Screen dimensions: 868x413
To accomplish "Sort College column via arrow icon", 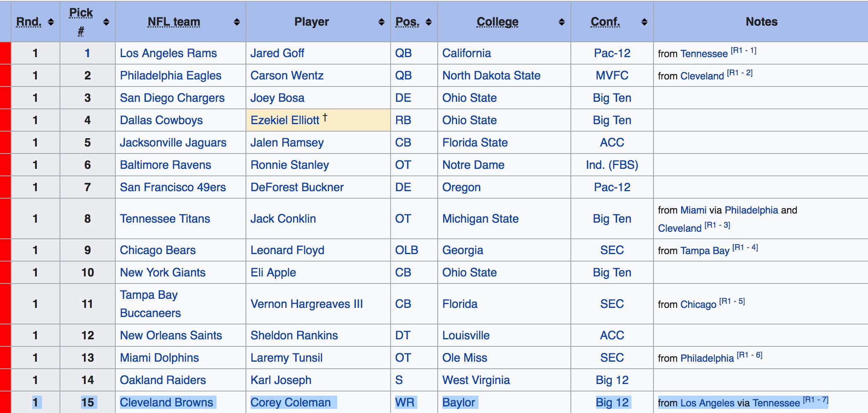I will [562, 22].
